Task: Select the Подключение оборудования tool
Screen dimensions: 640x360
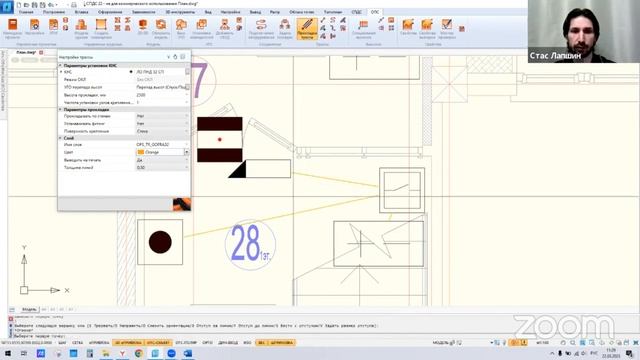Action: pos(261,29)
